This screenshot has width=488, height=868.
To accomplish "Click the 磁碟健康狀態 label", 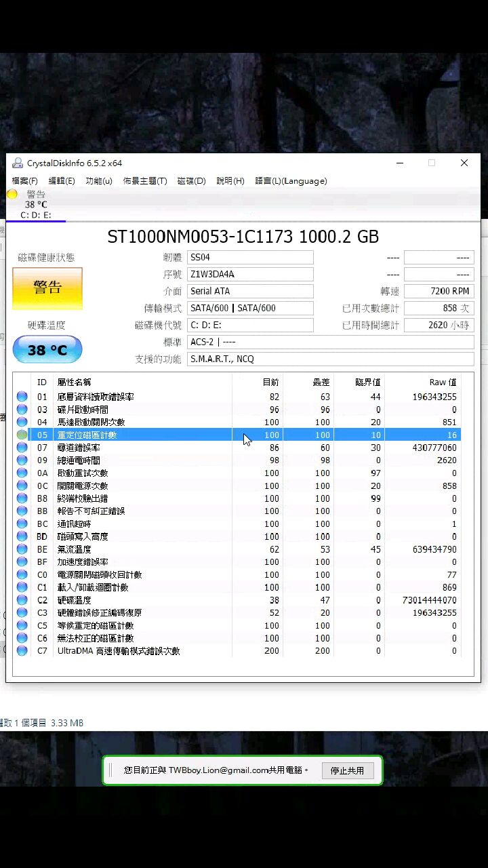I will point(46,258).
